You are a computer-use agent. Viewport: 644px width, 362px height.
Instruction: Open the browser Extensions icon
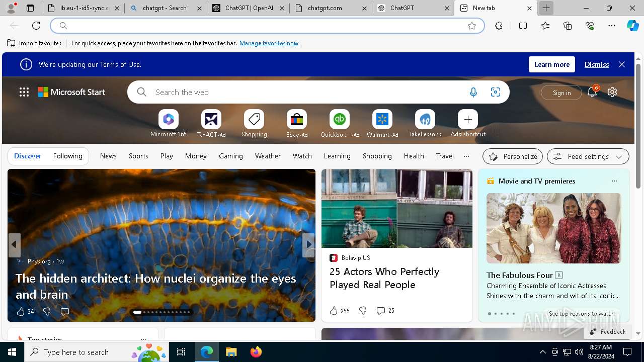coord(499,26)
